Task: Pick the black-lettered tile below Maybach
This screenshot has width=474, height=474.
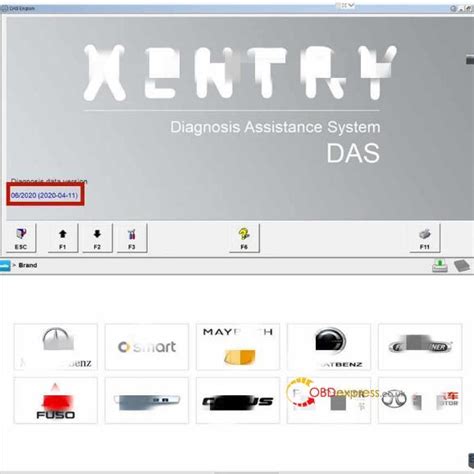Action: coord(238,400)
